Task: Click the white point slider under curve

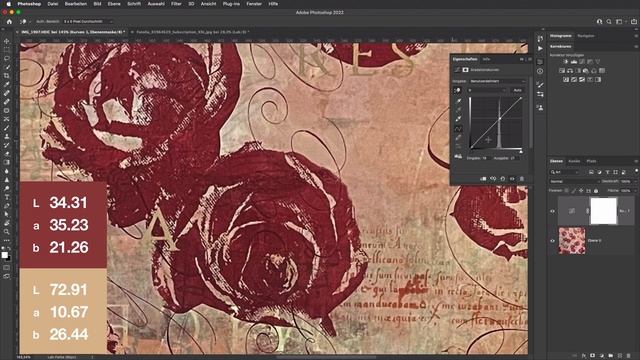Action: pos(521,151)
